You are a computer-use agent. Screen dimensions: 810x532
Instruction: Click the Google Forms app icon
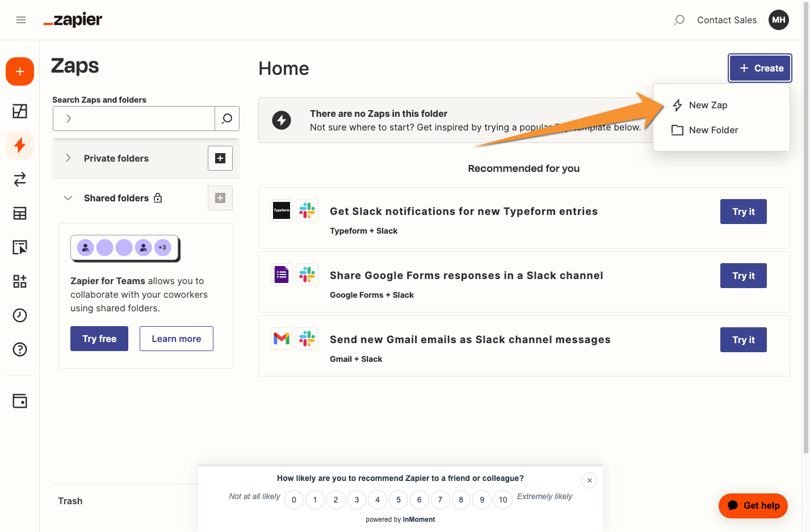[x=282, y=275]
